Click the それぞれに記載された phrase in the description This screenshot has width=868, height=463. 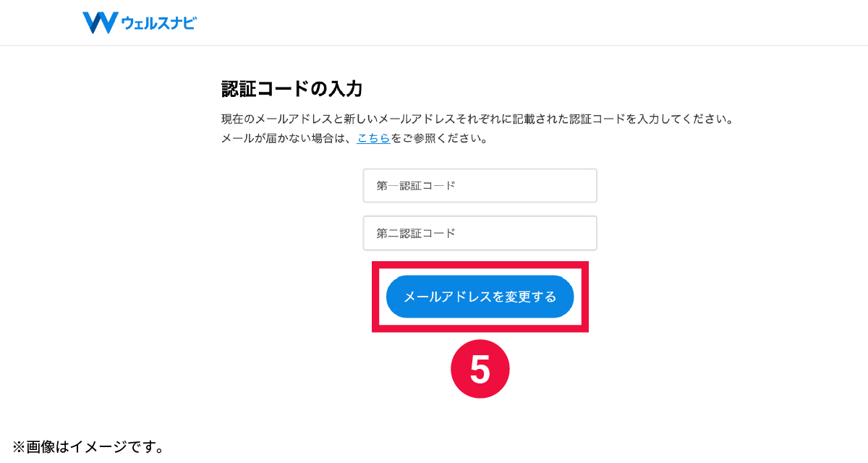tap(512, 118)
